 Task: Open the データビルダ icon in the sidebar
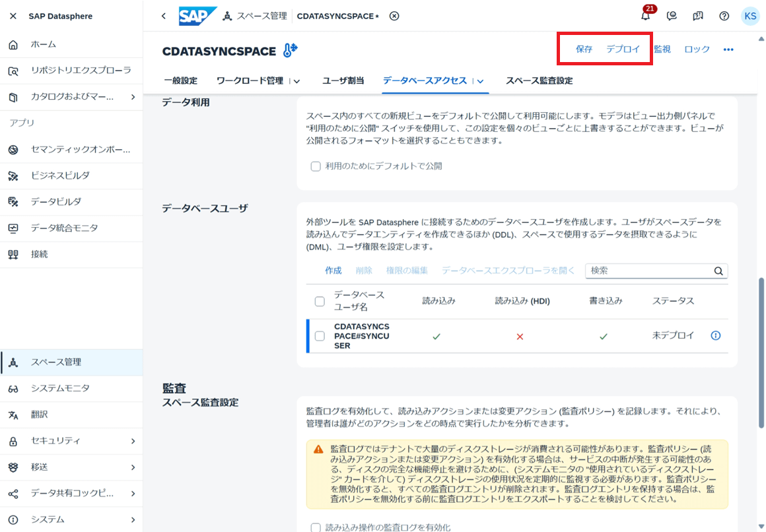13,202
